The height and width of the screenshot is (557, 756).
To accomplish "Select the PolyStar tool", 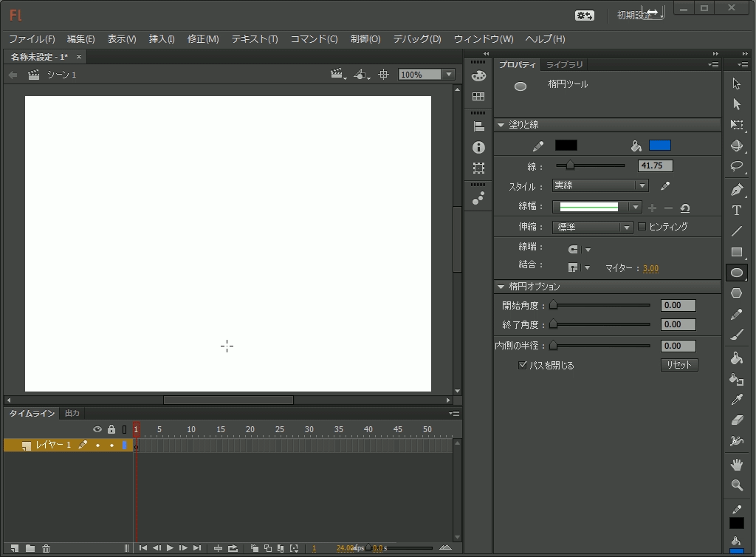I will tap(736, 293).
